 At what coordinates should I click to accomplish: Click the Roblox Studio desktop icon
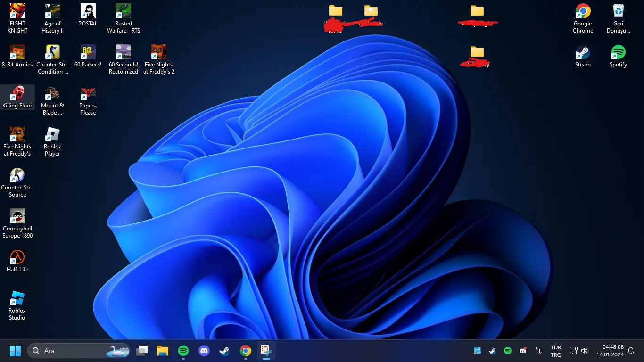tap(17, 306)
